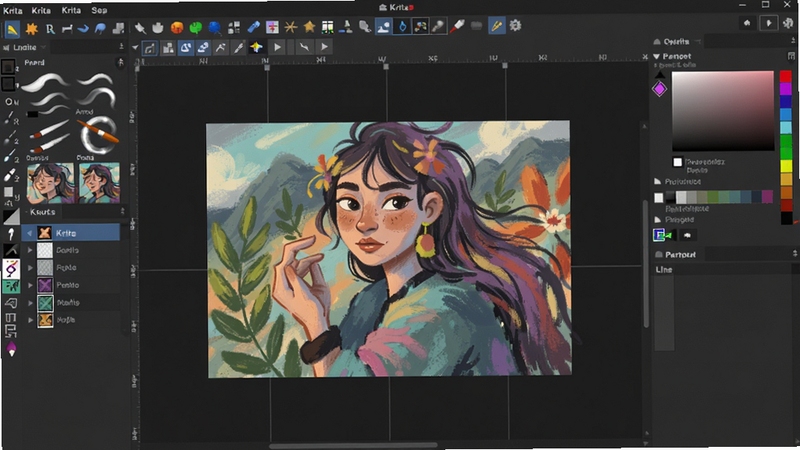Viewport: 800px width, 450px height.
Task: Open settings with the gear toolbar icon
Action: (x=515, y=25)
